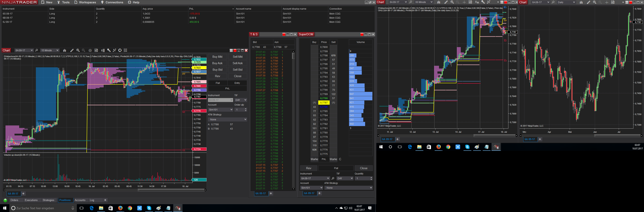
Task: Open SuperDOM Instrument 6A 09-17 dropdown
Action: click(x=315, y=178)
